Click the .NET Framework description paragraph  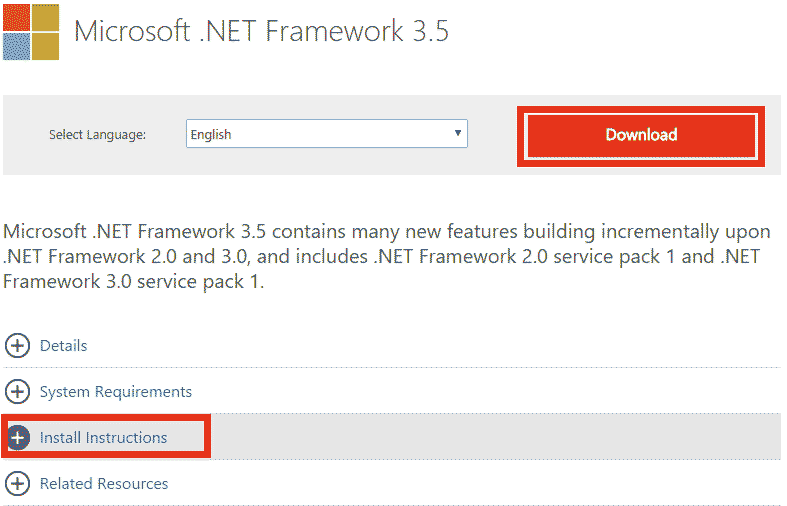(x=386, y=257)
